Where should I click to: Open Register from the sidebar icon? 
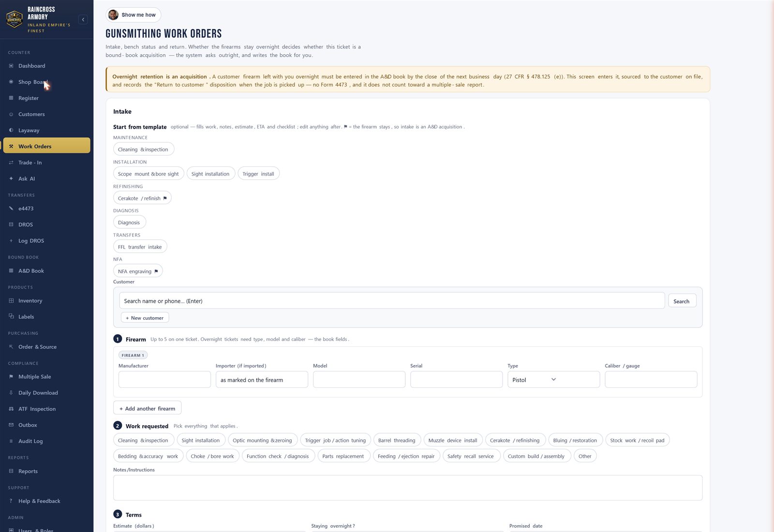[11, 98]
